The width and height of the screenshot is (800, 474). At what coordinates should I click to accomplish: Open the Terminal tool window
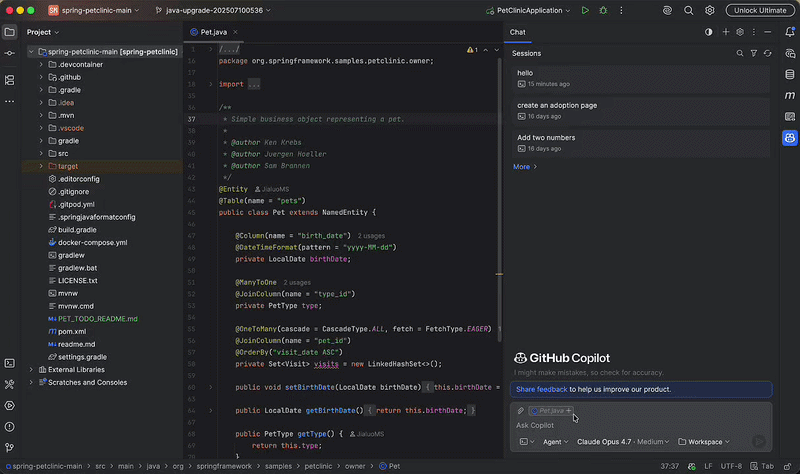click(10, 363)
